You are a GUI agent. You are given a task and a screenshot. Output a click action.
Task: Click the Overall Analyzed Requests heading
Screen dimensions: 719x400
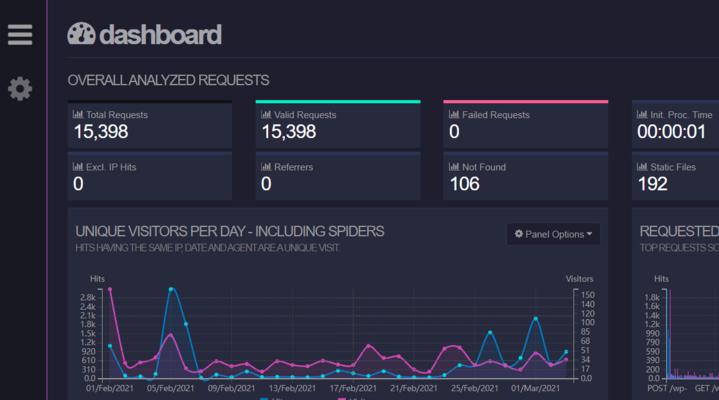tap(168, 80)
